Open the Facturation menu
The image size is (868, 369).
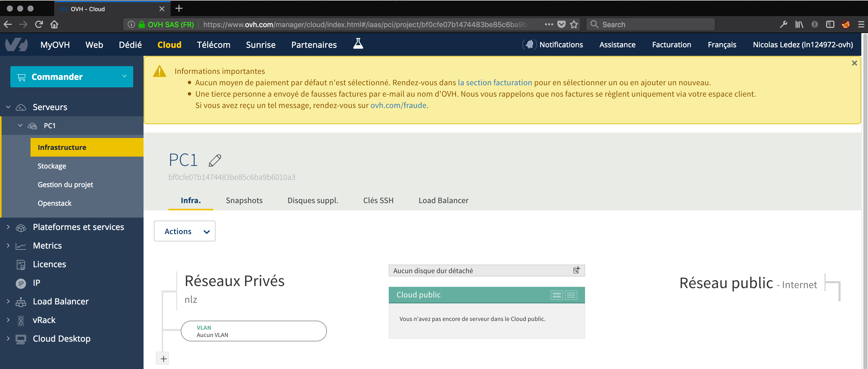(671, 44)
